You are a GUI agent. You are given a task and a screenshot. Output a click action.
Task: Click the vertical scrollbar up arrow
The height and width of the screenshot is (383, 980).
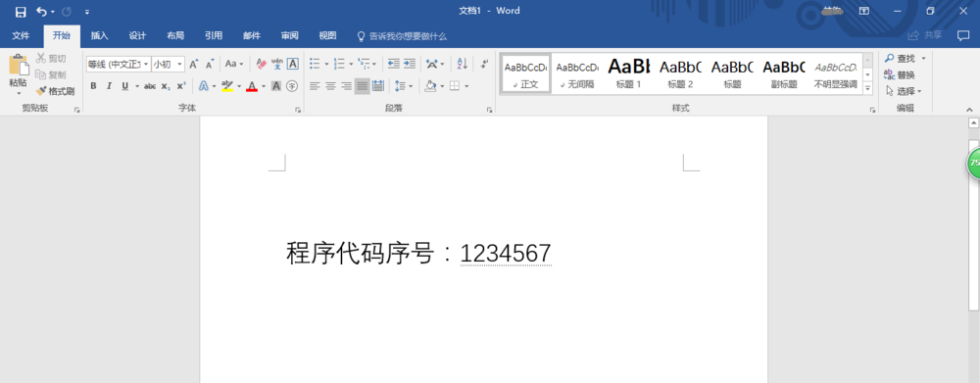click(x=973, y=123)
